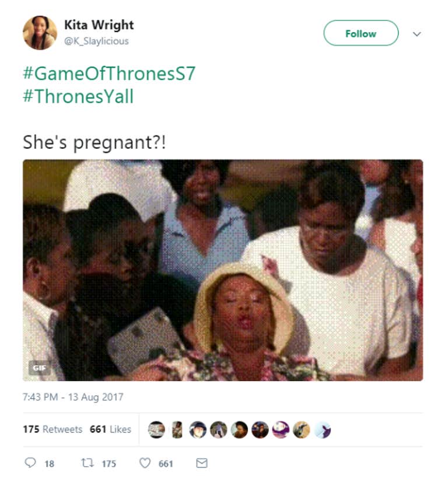This screenshot has width=448, height=482.
Task: Open the @K_Slaylicious handle link
Action: point(96,41)
